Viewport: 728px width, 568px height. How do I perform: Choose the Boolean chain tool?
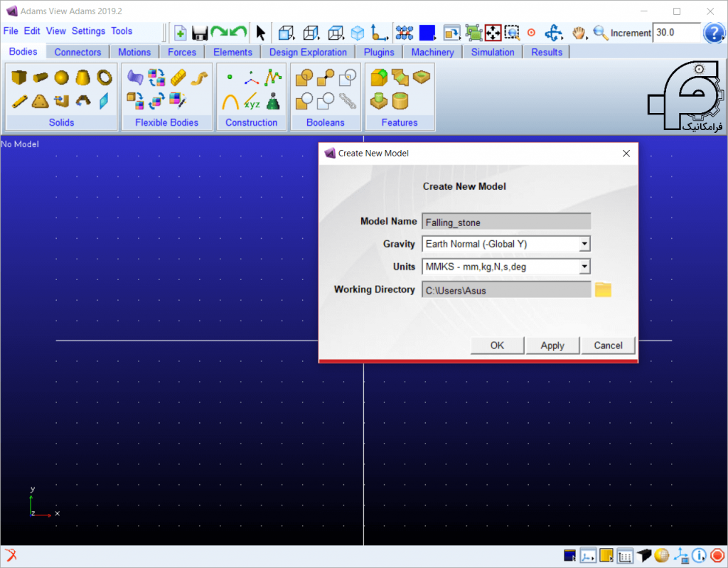click(347, 101)
